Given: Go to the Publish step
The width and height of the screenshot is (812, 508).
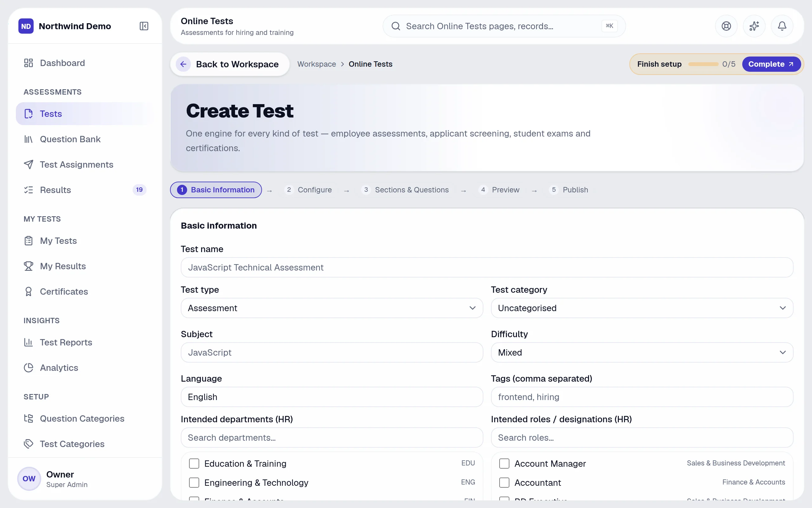Looking at the screenshot, I should tap(569, 190).
